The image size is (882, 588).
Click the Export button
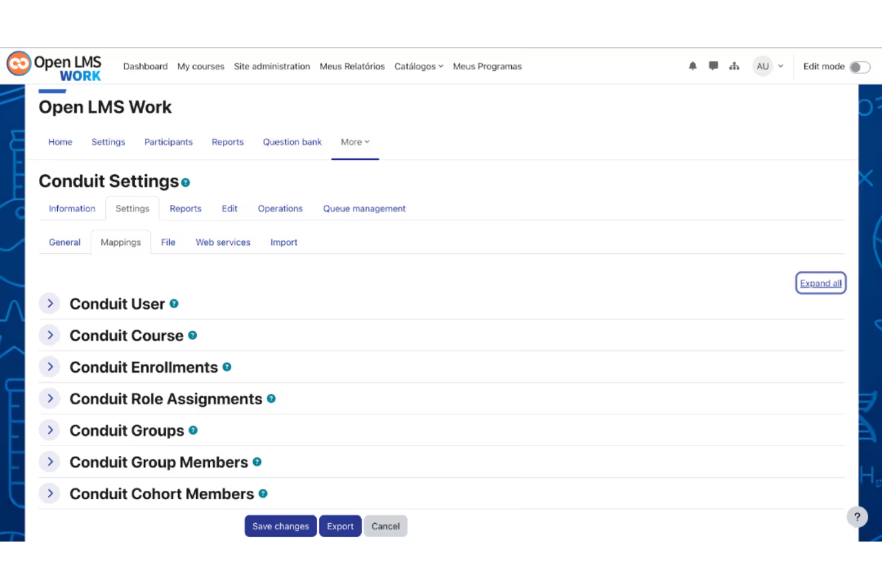(x=340, y=526)
